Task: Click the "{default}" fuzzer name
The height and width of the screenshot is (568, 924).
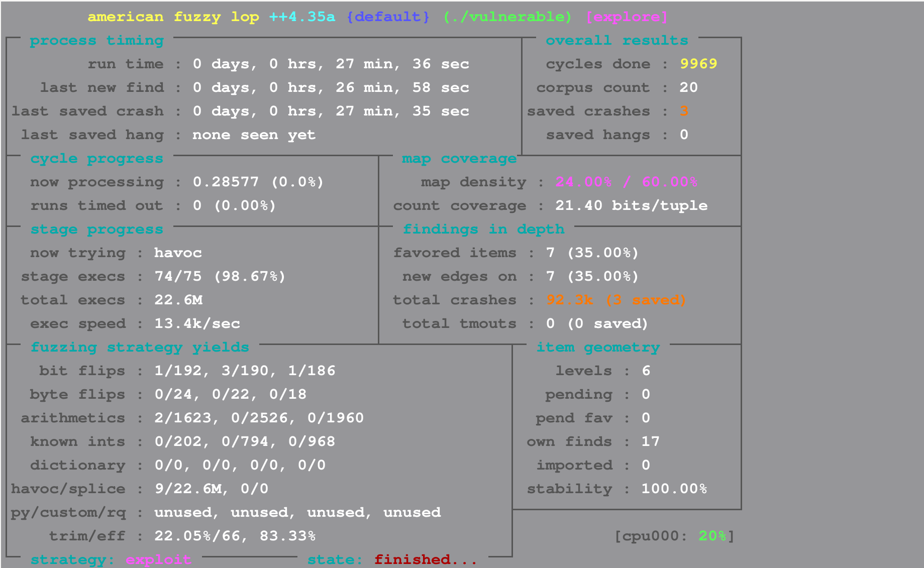Action: (388, 17)
